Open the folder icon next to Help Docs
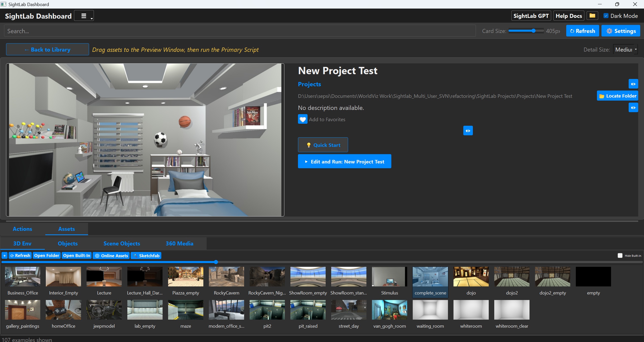This screenshot has height=342, width=644. tap(592, 16)
